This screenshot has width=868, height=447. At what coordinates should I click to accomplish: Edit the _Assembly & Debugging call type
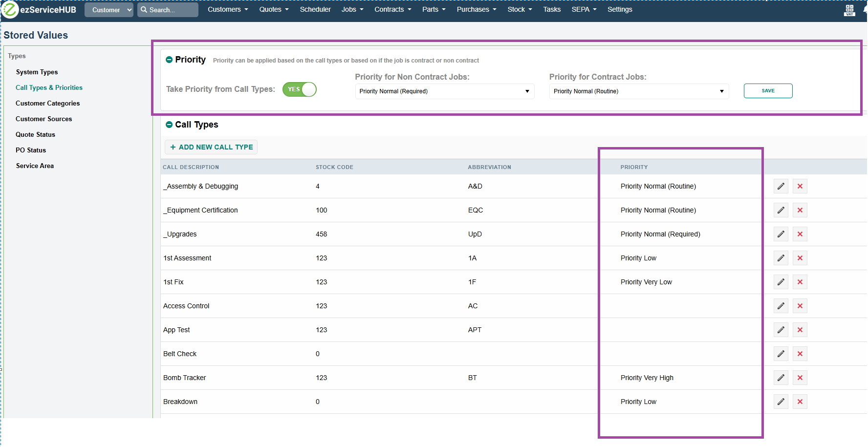pyautogui.click(x=781, y=186)
